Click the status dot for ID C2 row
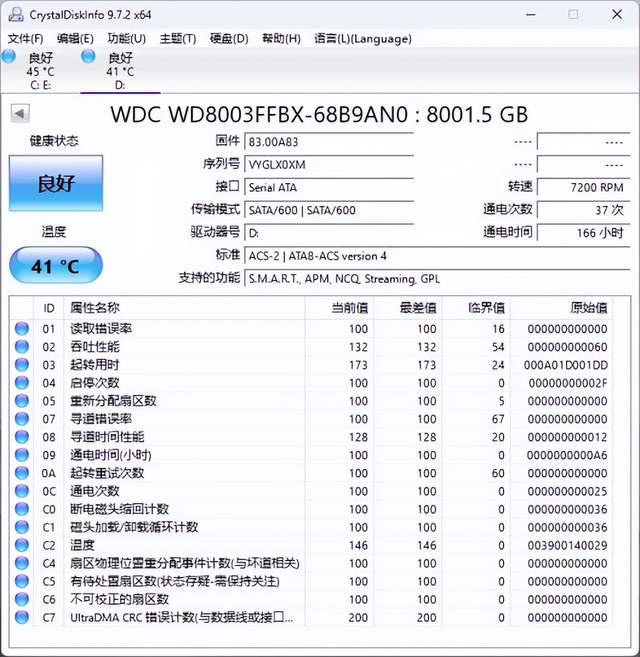This screenshot has width=640, height=657. 22,545
